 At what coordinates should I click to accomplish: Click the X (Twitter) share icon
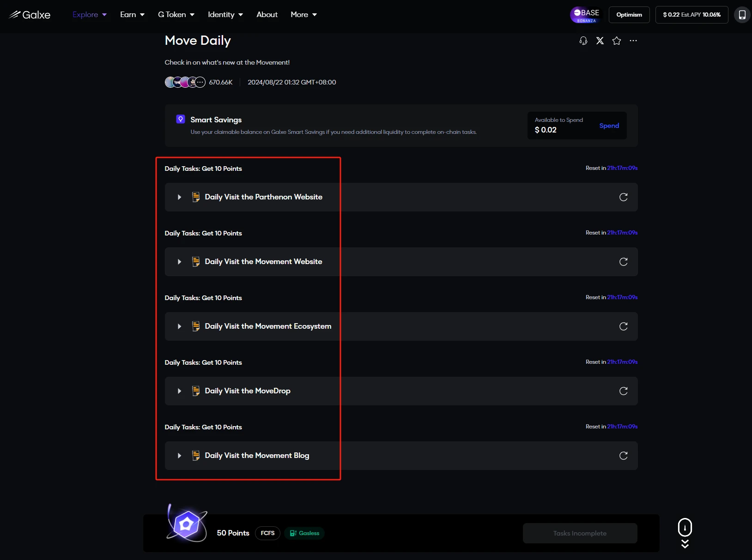pyautogui.click(x=600, y=41)
